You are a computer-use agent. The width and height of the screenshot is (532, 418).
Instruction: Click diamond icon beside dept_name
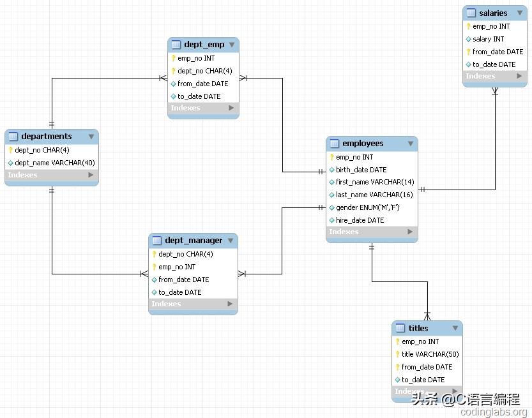click(10, 163)
